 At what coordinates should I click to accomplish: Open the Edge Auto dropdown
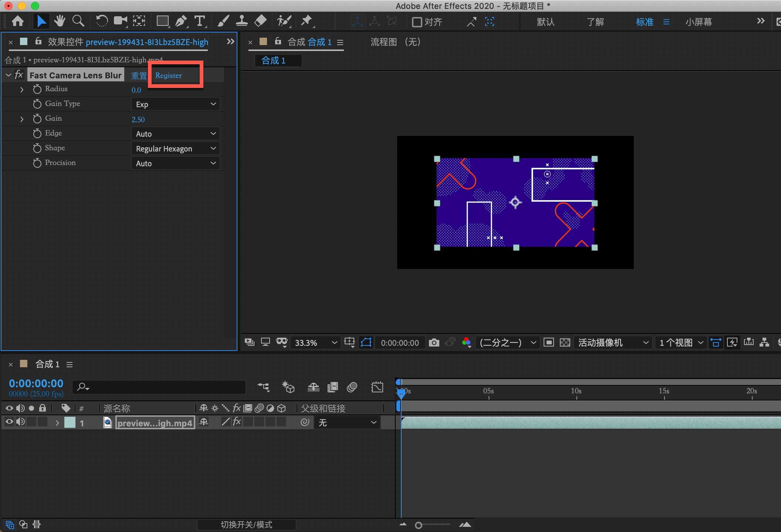[176, 134]
